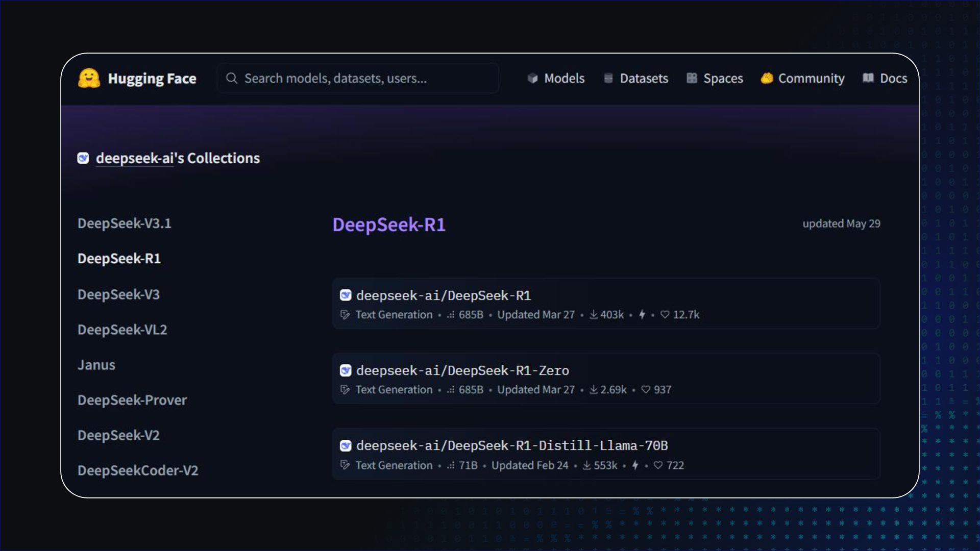
Task: Focus the Search models, datasets, users field
Action: click(x=358, y=78)
